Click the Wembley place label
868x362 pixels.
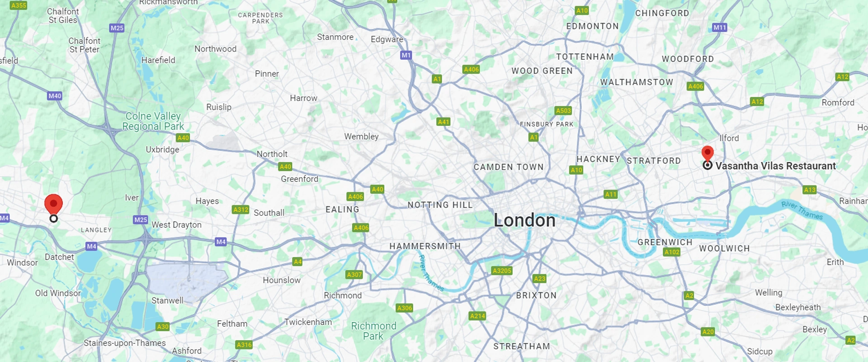coord(361,137)
